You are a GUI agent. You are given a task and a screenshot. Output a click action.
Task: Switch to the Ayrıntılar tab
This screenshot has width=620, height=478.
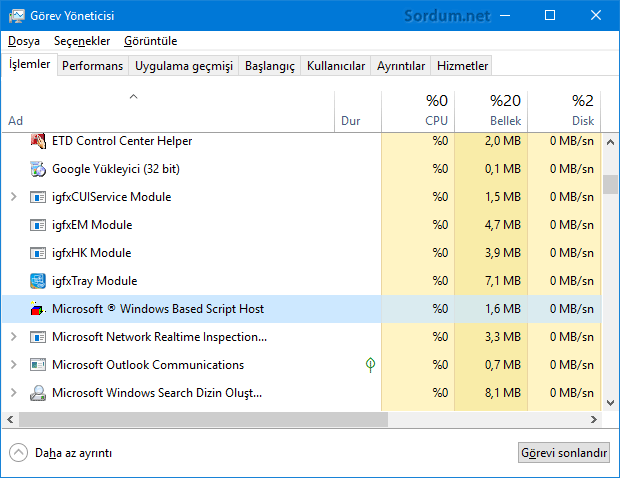coord(401,66)
